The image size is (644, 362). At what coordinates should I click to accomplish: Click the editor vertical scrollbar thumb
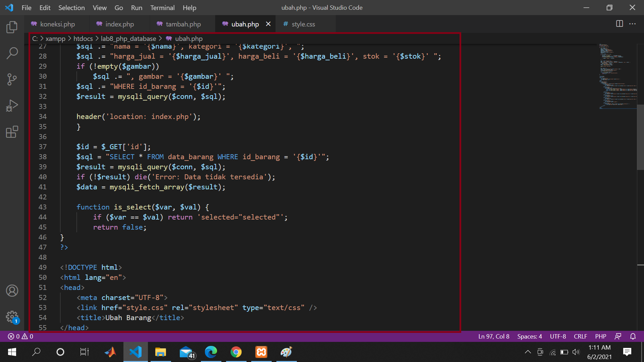click(x=640, y=137)
